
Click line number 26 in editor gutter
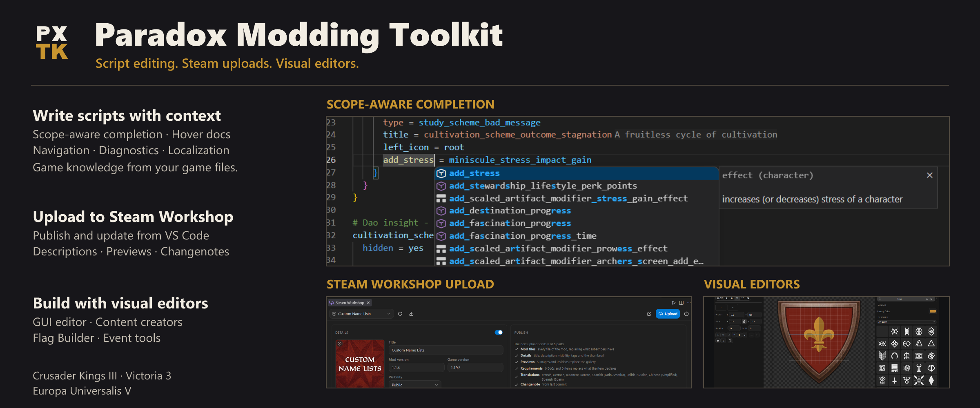331,160
